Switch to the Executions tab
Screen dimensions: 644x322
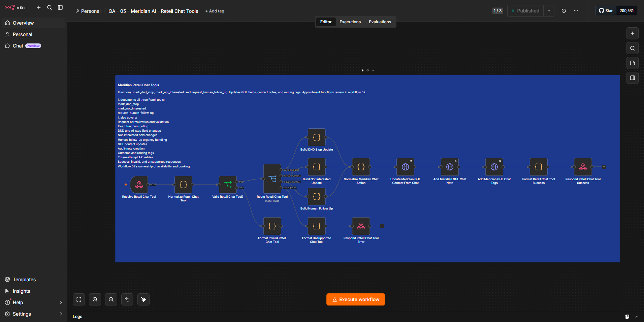(350, 22)
